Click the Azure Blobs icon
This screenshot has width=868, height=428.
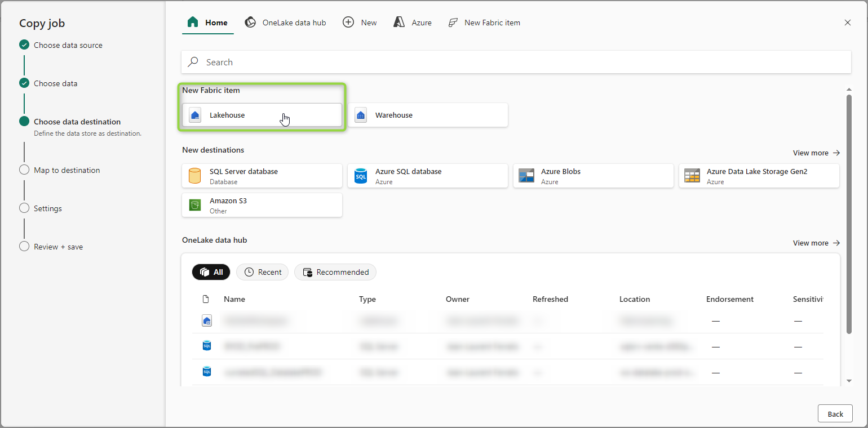pos(526,176)
